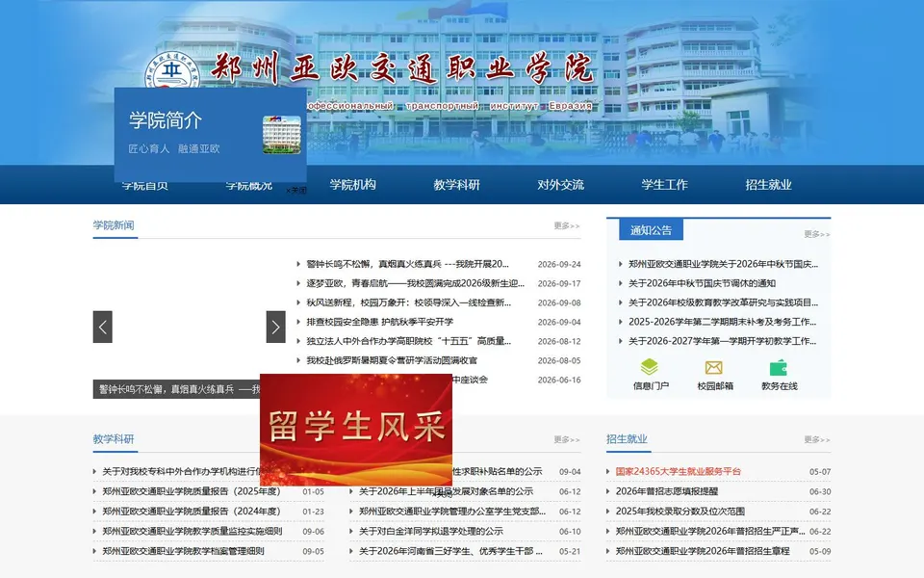This screenshot has height=578, width=924.
Task: Open the 教学科研 section heading
Action: click(x=114, y=439)
